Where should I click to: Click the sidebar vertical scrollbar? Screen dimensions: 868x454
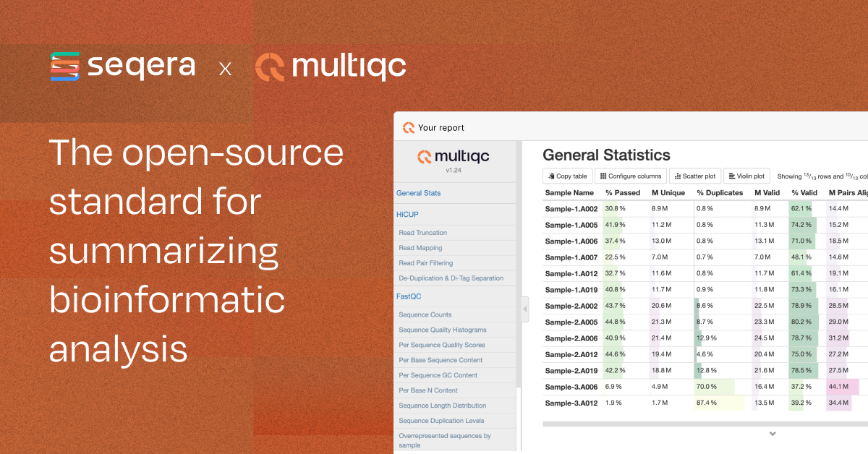(519, 264)
